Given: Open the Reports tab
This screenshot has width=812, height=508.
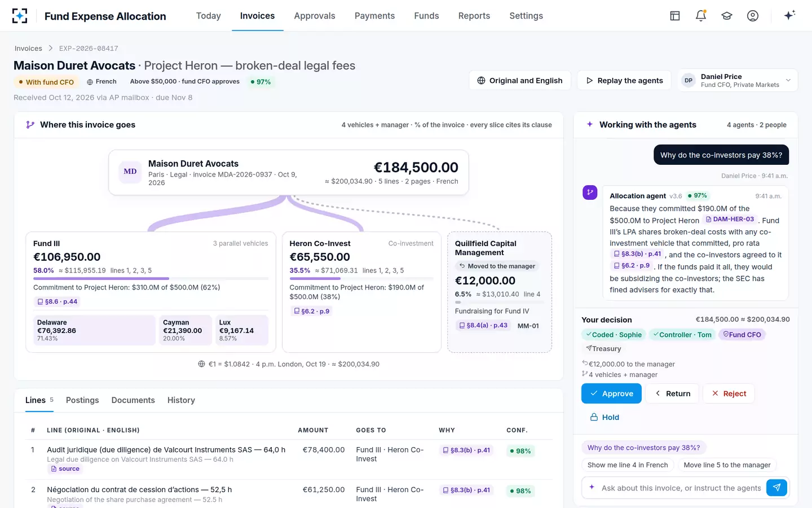Looking at the screenshot, I should [x=474, y=16].
